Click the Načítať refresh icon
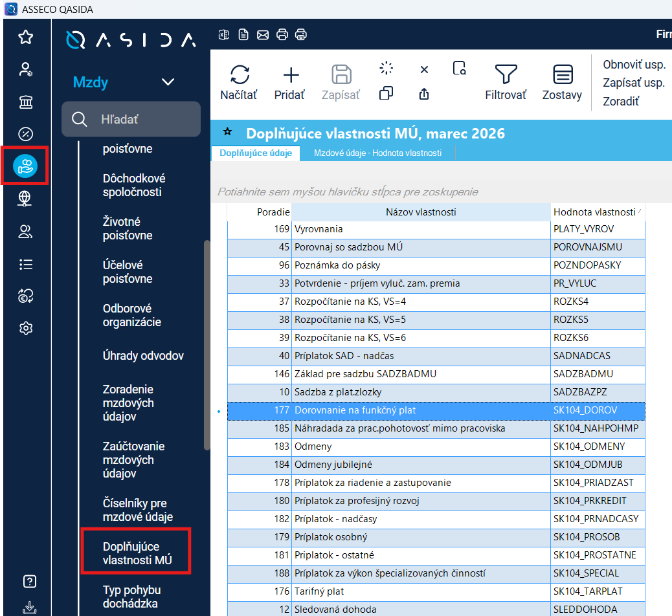The height and width of the screenshot is (616, 672). click(240, 74)
